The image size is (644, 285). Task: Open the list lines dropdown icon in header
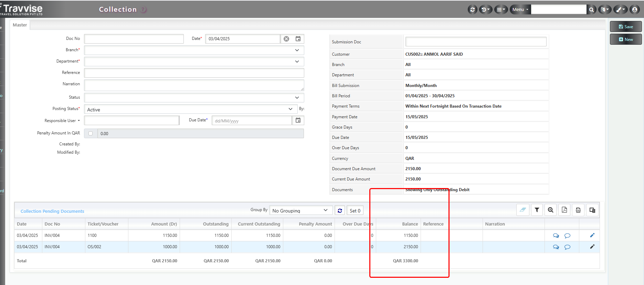click(501, 10)
